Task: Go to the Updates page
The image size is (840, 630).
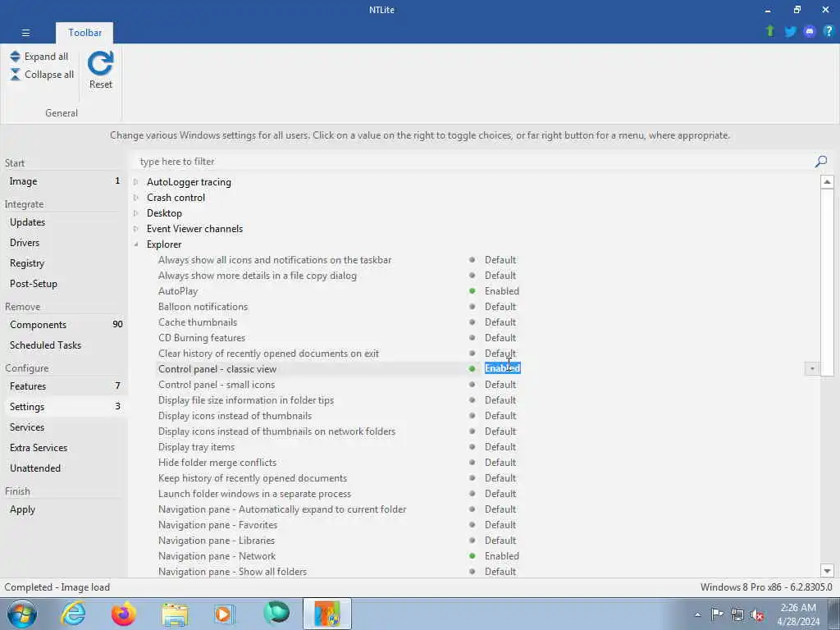Action: 64,221
